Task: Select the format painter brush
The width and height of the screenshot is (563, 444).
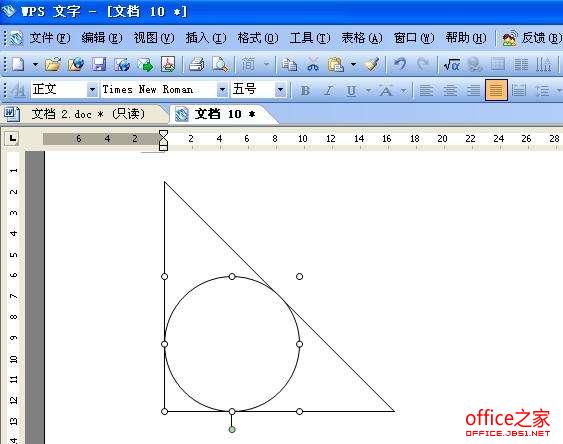Action: [372, 65]
